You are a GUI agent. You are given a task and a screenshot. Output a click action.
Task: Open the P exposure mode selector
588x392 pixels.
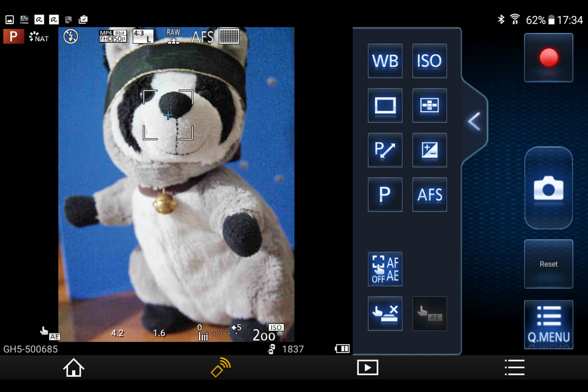[x=385, y=195]
